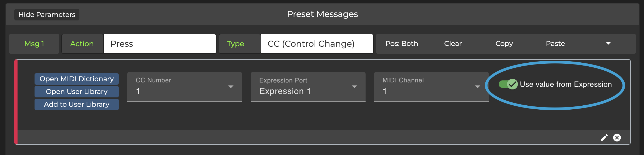Clear the preset message

(453, 44)
